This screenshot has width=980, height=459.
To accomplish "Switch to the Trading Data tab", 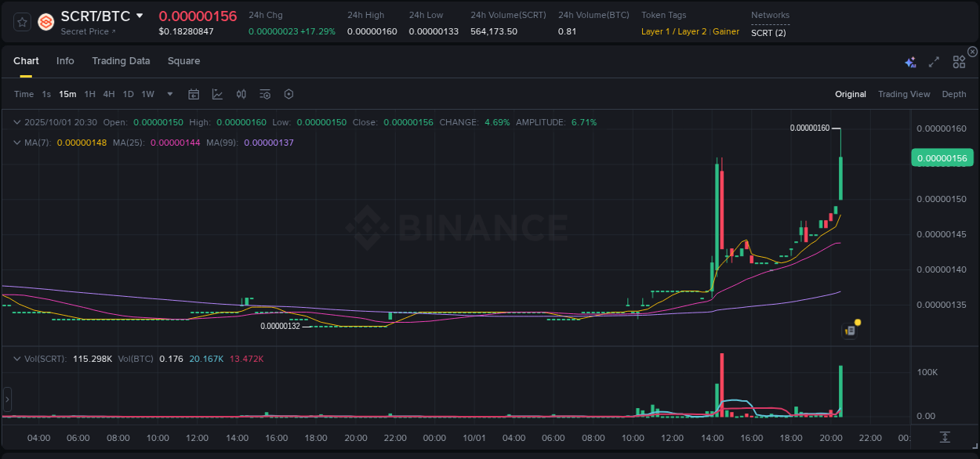I will pyautogui.click(x=121, y=61).
